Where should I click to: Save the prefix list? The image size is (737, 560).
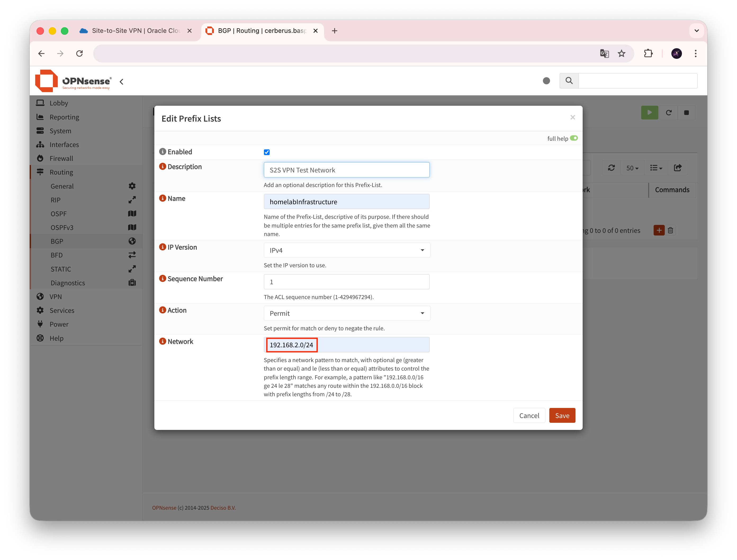(562, 415)
